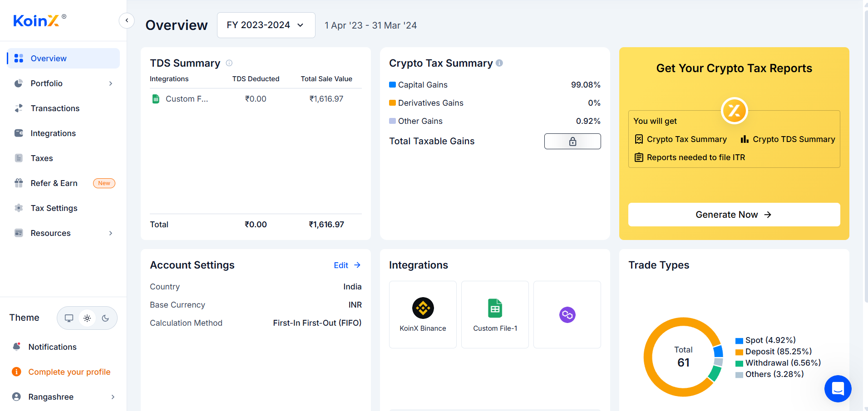Click the Transactions arrows icon
Viewport: 868px width, 411px height.
pos(19,108)
